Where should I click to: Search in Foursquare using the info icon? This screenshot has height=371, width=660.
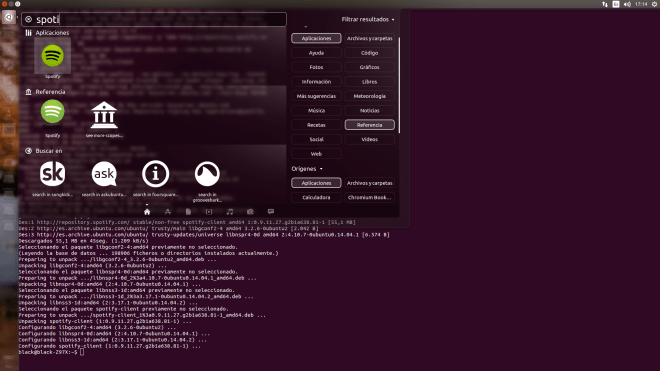155,173
